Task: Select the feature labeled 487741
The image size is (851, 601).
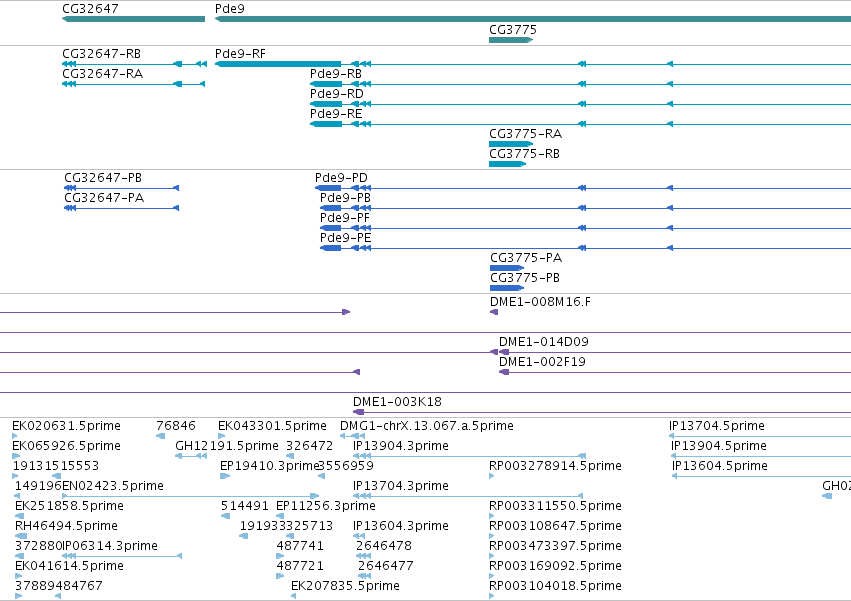Action: click(x=300, y=547)
